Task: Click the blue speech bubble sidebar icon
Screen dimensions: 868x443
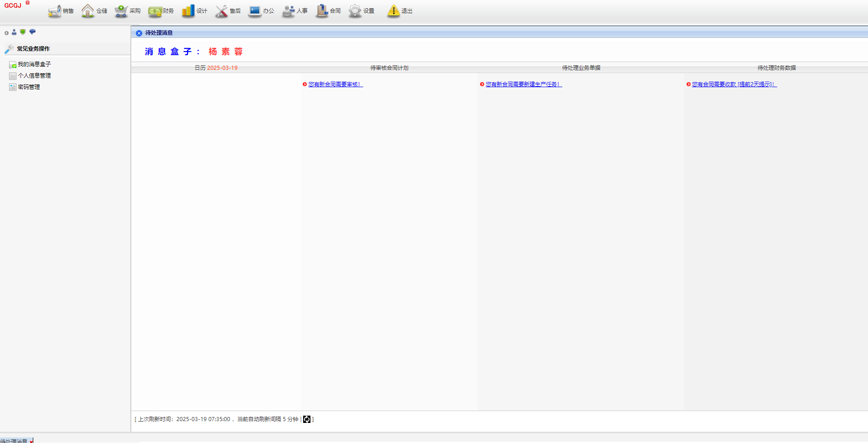Action: point(32,32)
